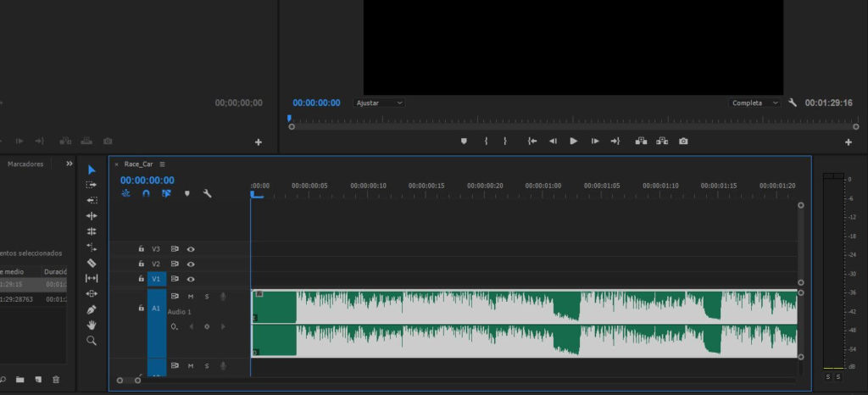The height and width of the screenshot is (395, 868).
Task: Toggle nest sequence insert mode in timeline
Action: coord(125,193)
